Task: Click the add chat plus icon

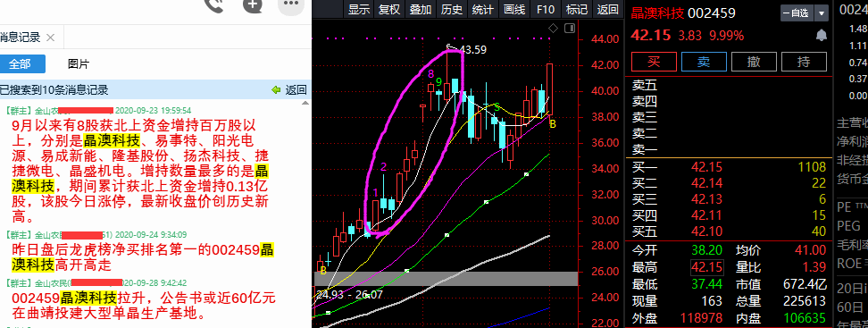Action: tap(253, 5)
